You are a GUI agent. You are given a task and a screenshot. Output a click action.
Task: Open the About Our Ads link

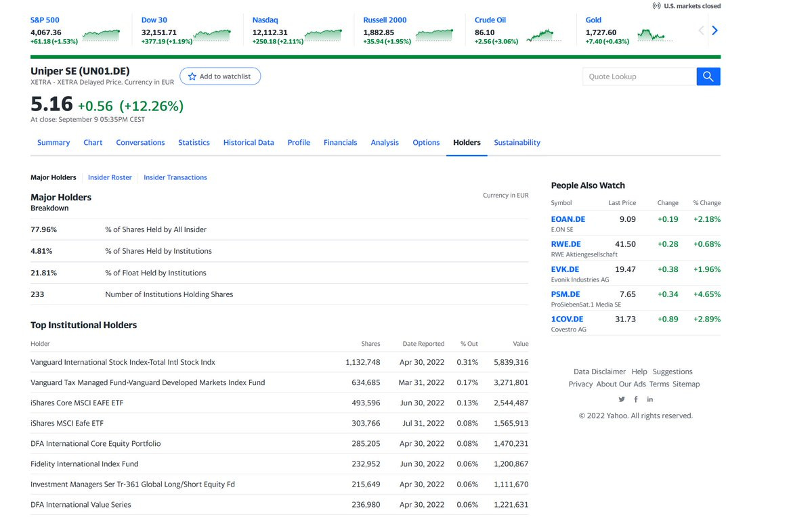point(621,384)
